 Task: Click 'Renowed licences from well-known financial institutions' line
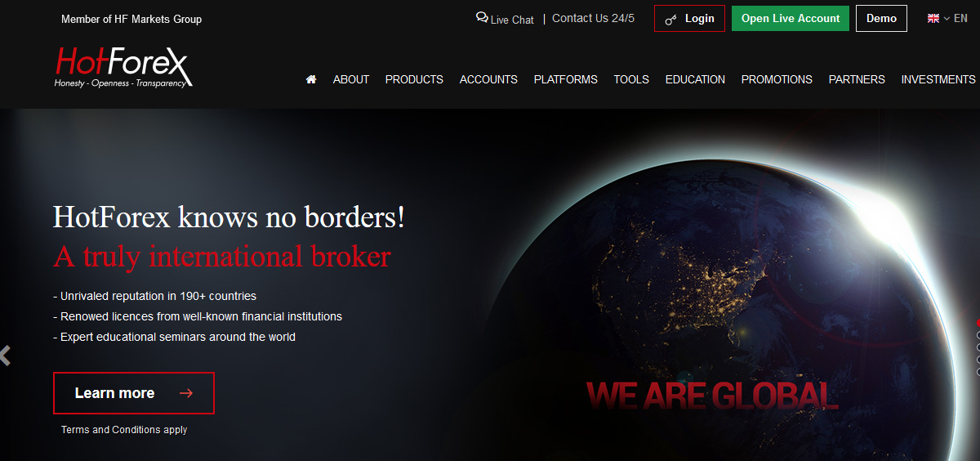tap(198, 316)
